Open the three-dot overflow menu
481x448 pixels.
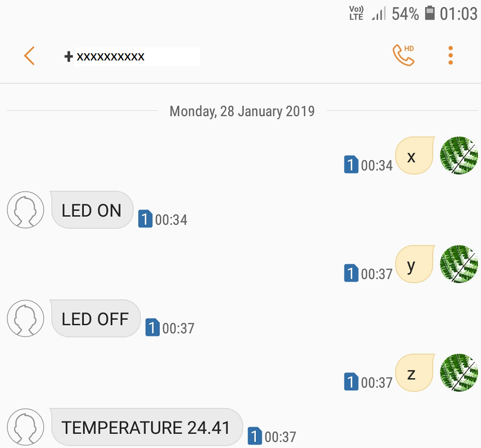pyautogui.click(x=450, y=54)
